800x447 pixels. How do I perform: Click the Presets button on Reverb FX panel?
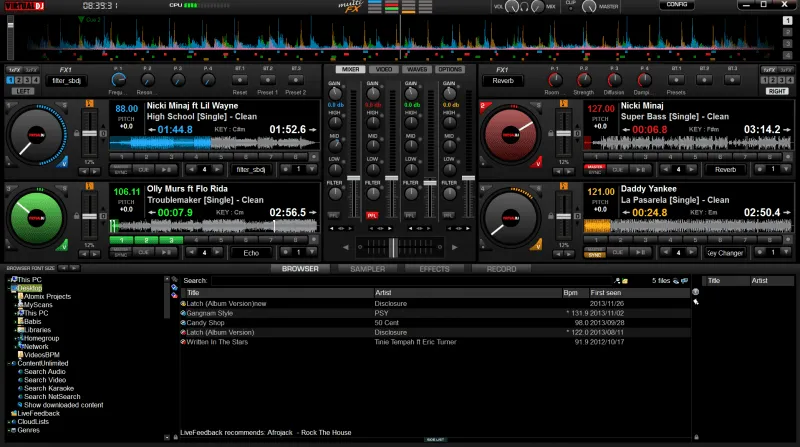676,80
